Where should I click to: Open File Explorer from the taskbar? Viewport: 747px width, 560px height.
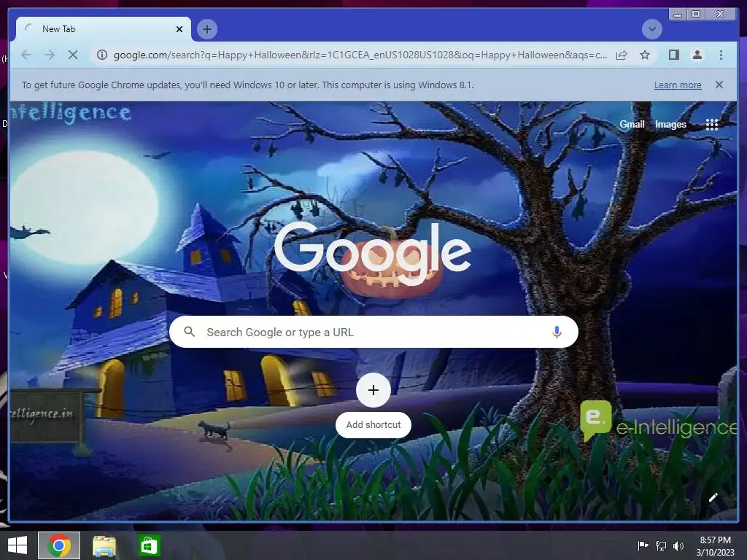[104, 545]
